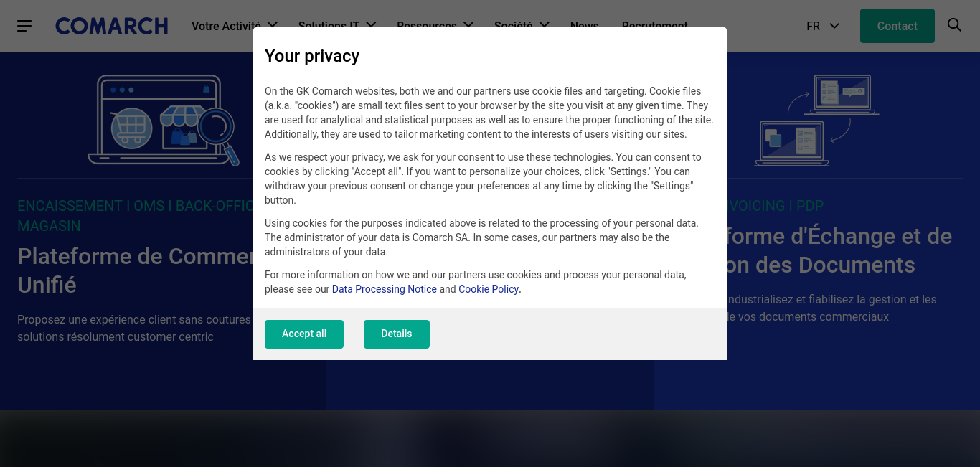The width and height of the screenshot is (980, 467).
Task: Open cookie Details button
Action: (397, 334)
